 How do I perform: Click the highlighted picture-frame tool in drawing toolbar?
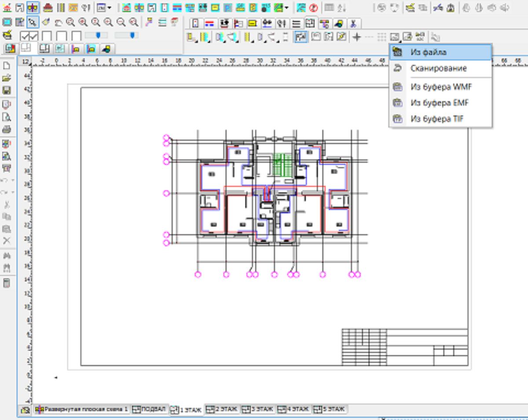(301, 37)
